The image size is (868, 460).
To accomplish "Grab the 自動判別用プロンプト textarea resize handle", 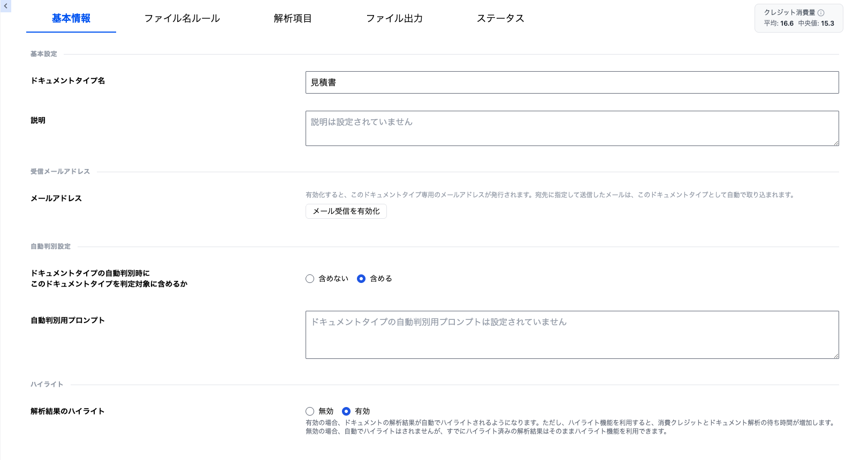I will click(836, 356).
